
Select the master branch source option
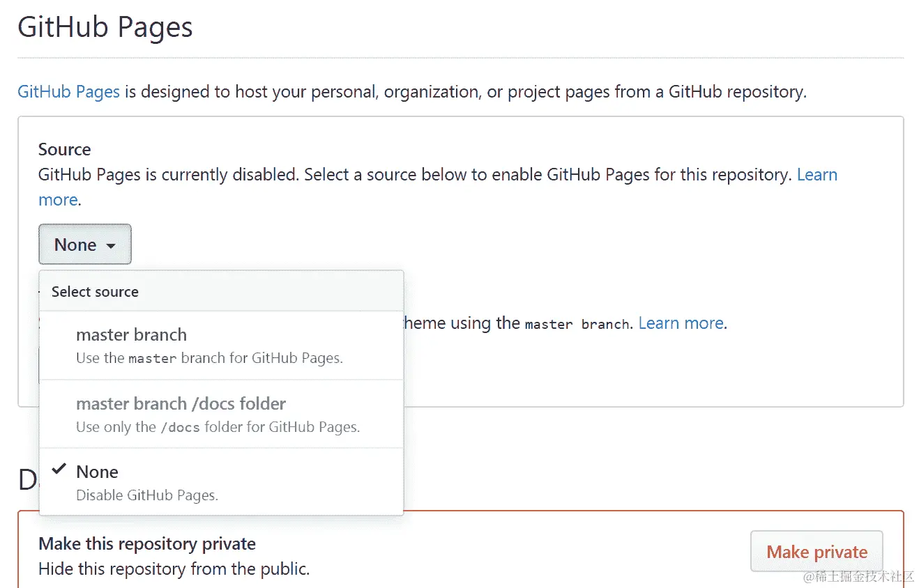point(131,334)
